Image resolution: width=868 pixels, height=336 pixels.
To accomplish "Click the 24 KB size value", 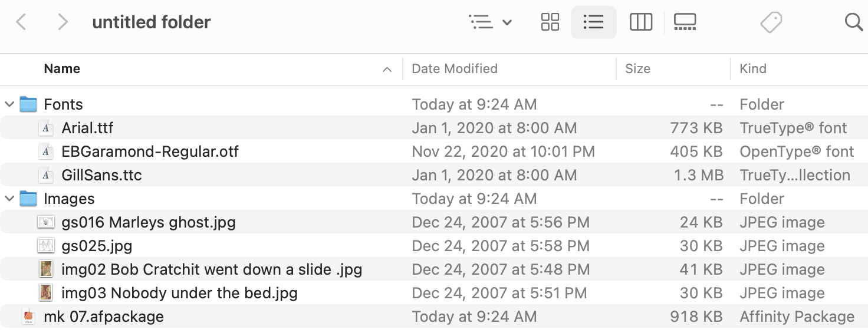I will tap(701, 222).
